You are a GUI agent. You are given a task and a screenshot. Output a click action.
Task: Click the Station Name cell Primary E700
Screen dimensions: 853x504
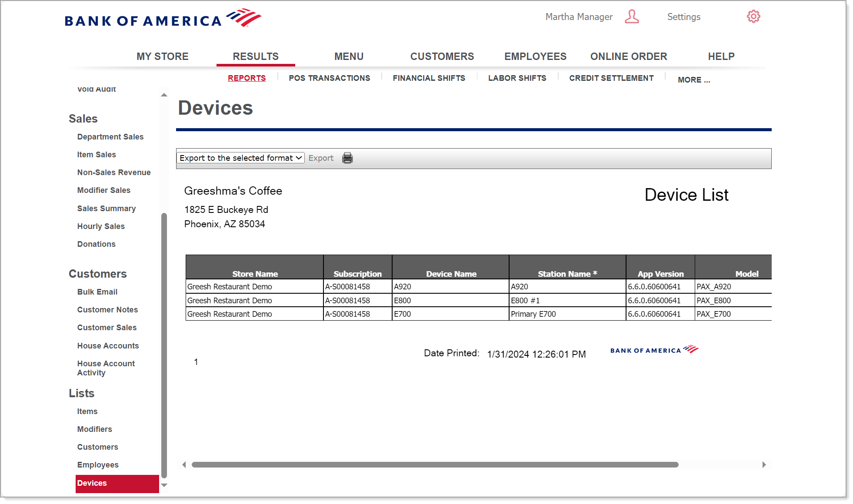pyautogui.click(x=567, y=314)
